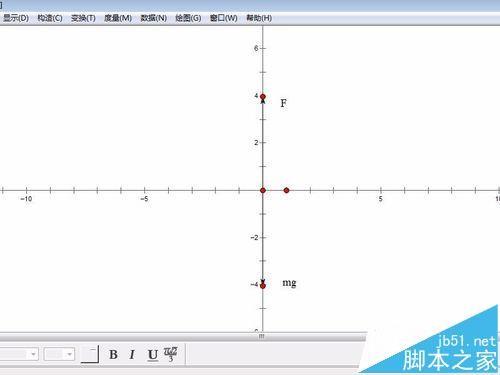The width and height of the screenshot is (500, 375).
Task: Click the y-axis tick label 2
Action: point(256,143)
